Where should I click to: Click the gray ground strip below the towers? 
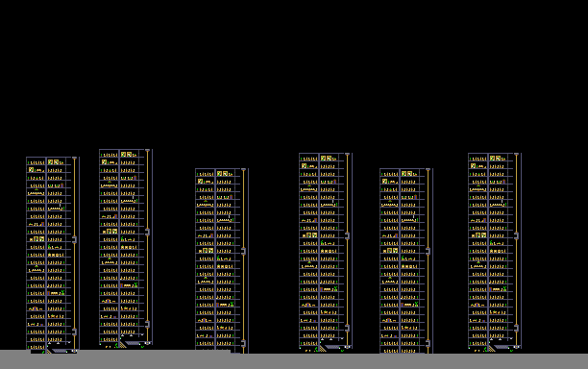pos(294,360)
